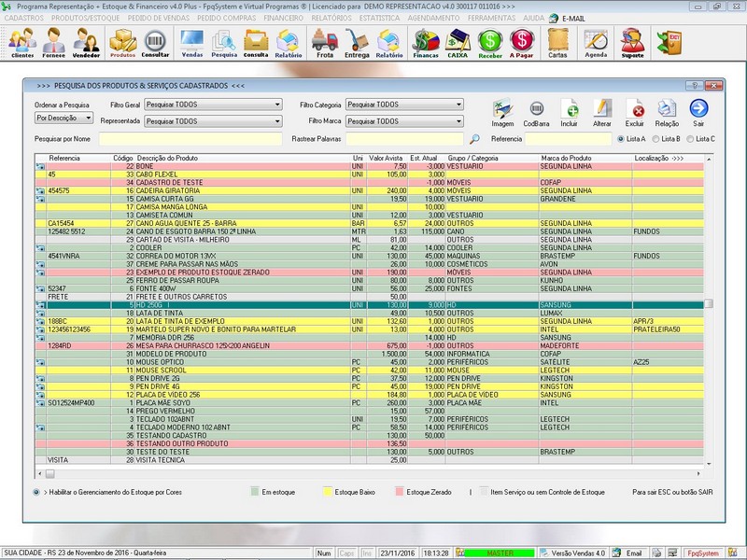Expand the Por Descrição sort dropdown
Image resolution: width=747 pixels, height=560 pixels.
coord(89,119)
